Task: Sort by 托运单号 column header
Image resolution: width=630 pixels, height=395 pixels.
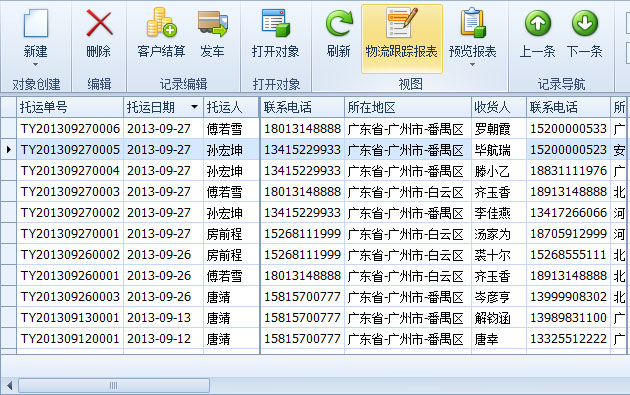Action: point(70,107)
